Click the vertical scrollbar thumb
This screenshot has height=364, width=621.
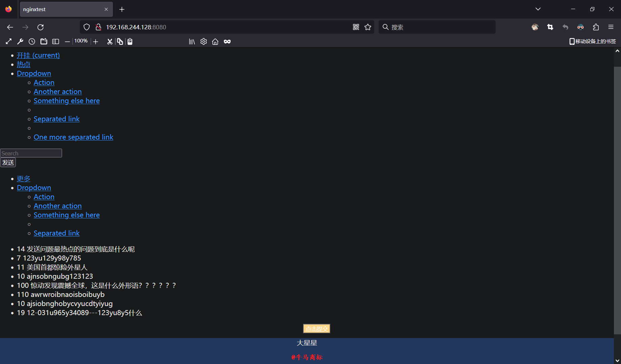[x=617, y=200]
